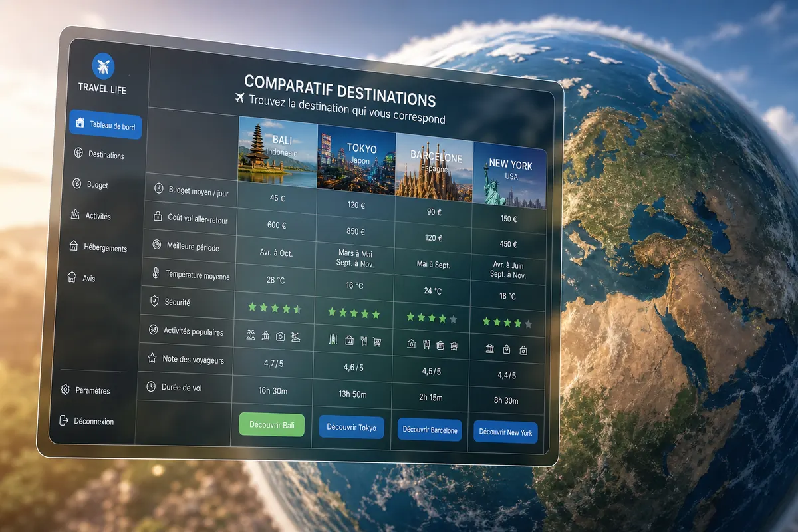Viewport: 798px width, 532px height.
Task: Click Tokyo's fork and knife activity icon
Action: [363, 342]
